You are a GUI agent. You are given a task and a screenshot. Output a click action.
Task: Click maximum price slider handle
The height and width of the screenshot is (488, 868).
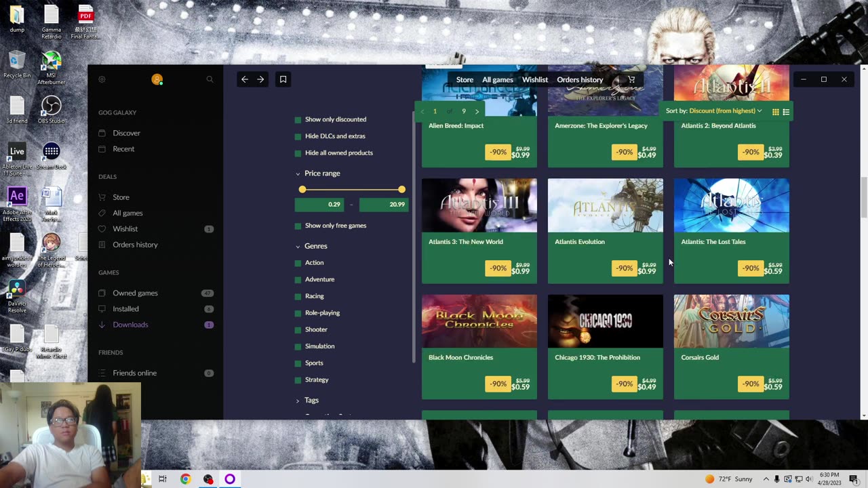(x=402, y=190)
